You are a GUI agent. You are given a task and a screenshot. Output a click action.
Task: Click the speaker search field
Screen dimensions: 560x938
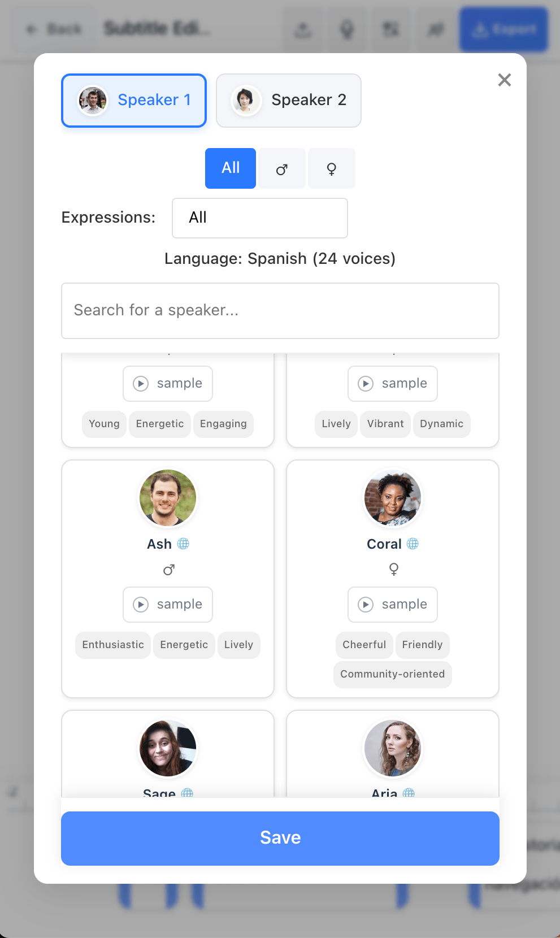pos(280,311)
